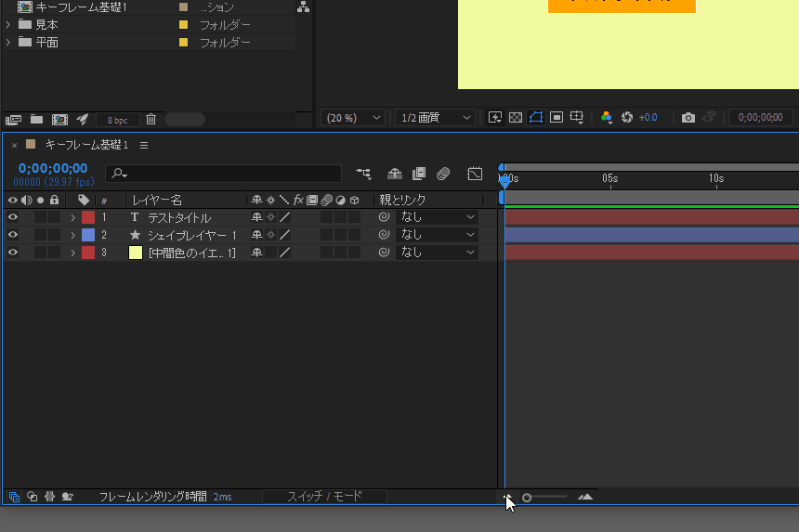Click red label color of テストタイトル layer
Screen dimensions: 799x532
tap(88, 217)
